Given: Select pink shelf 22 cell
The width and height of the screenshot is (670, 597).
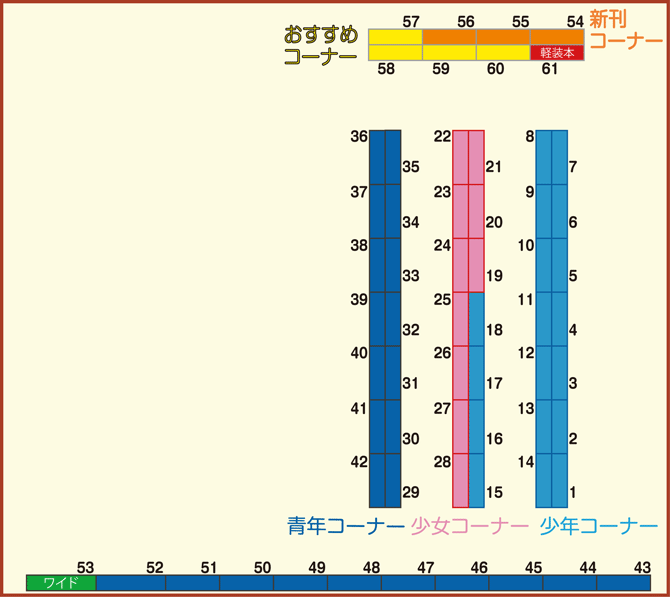Looking at the screenshot, I should (460, 157).
